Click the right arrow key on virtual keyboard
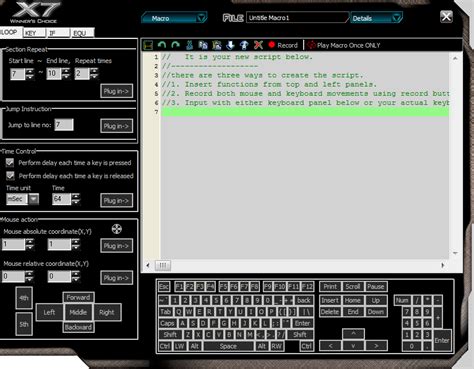The height and width of the screenshot is (369, 474). coord(376,346)
